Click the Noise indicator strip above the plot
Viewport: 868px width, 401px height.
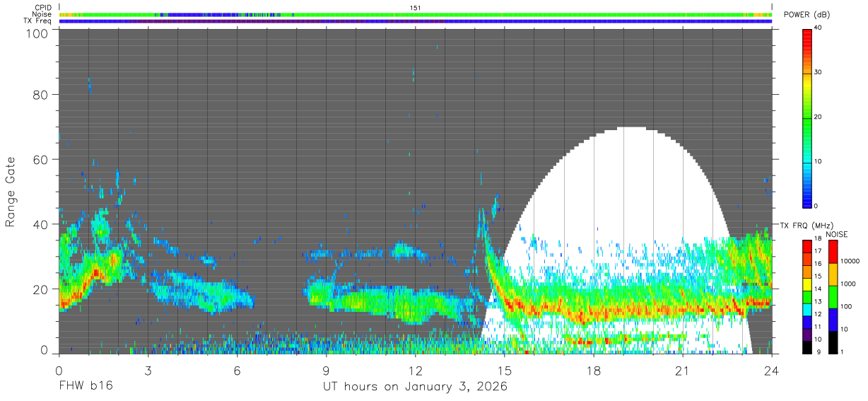[416, 14]
